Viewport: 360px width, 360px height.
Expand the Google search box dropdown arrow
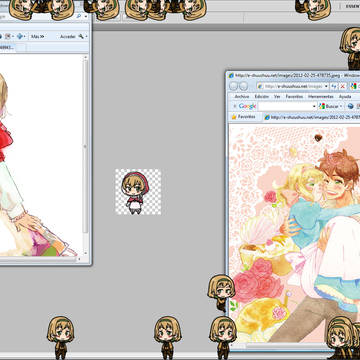point(314,106)
